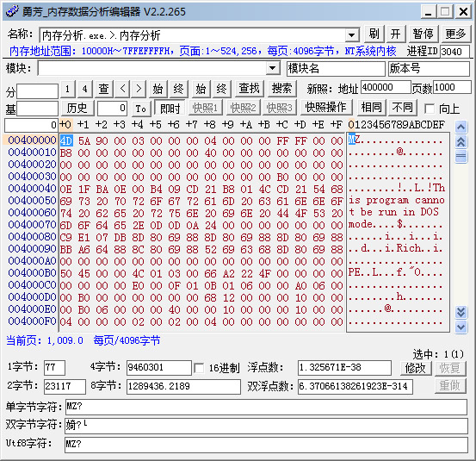Enable the 向上 upward checkbox
Image resolution: width=476 pixels, height=461 pixels.
pyautogui.click(x=430, y=109)
